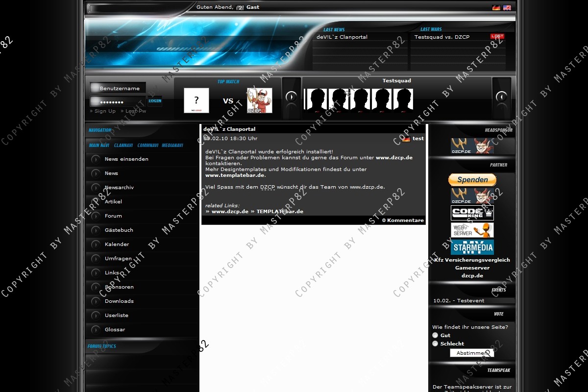Click the DZCP team logo in Top Match
Viewport: 588px width, 392px height.
pyautogui.click(x=259, y=100)
